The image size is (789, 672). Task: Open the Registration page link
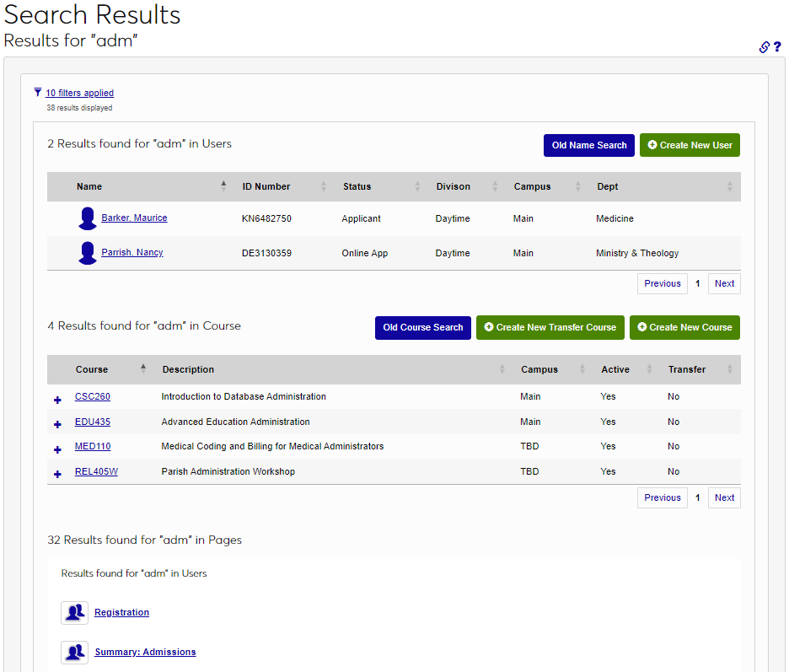point(121,612)
